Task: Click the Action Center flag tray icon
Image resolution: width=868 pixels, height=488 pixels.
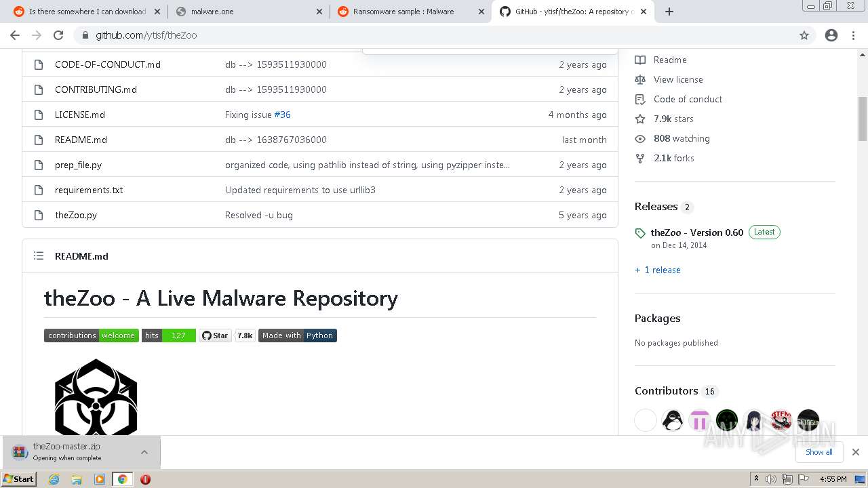Action: [x=802, y=479]
